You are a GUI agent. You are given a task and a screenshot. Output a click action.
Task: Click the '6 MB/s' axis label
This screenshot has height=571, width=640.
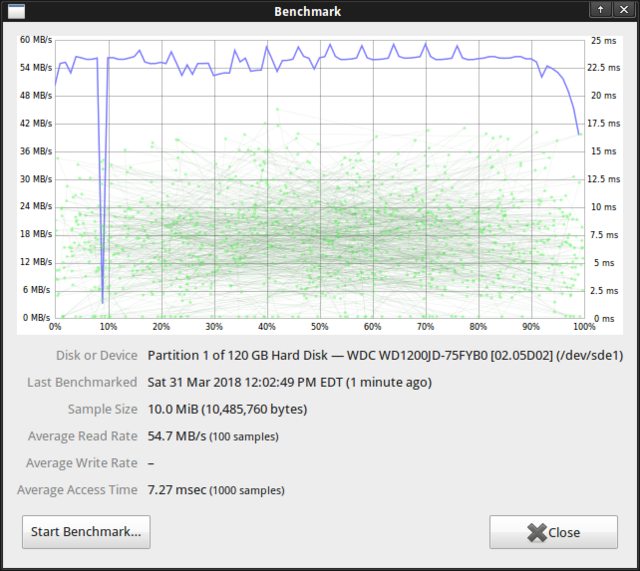click(37, 289)
